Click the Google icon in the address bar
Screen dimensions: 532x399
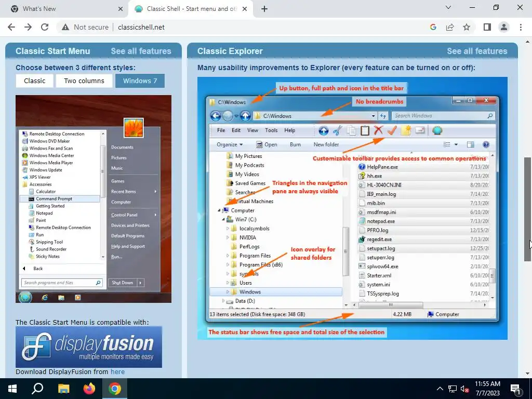(433, 27)
